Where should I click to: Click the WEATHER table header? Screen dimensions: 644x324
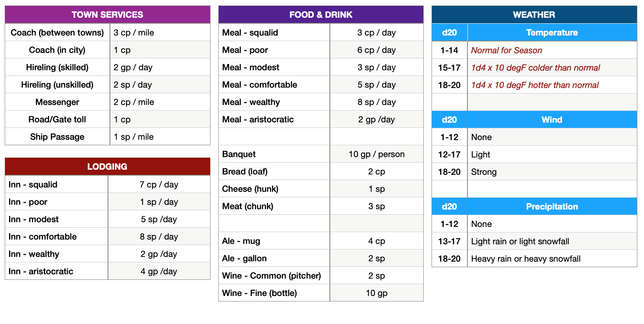point(534,15)
